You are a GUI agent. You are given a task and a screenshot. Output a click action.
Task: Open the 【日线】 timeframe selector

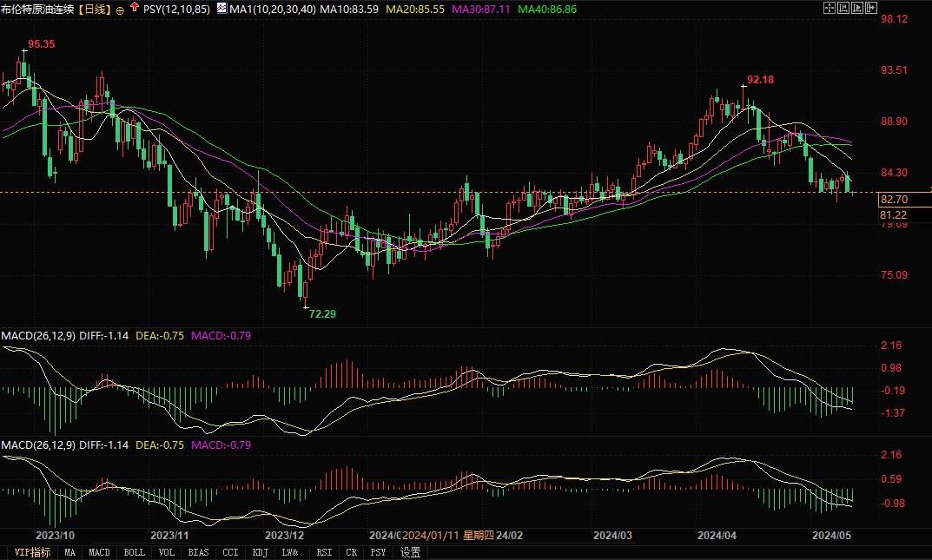coord(95,8)
